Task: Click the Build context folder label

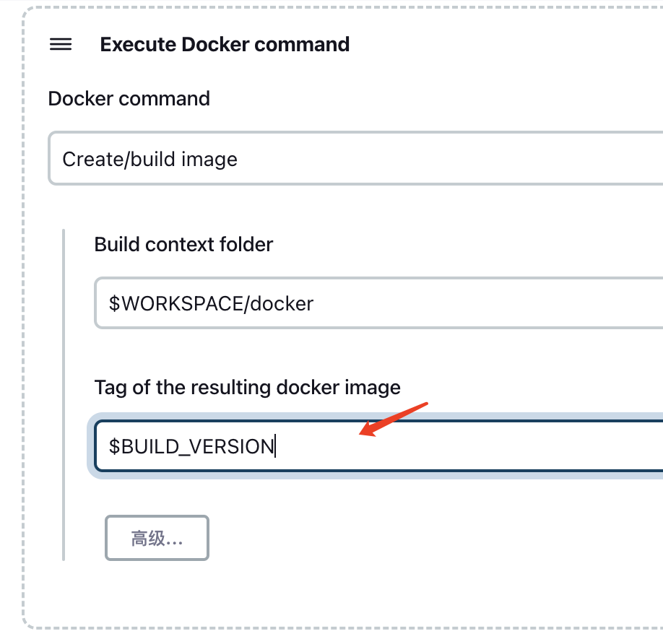Action: coord(183,244)
